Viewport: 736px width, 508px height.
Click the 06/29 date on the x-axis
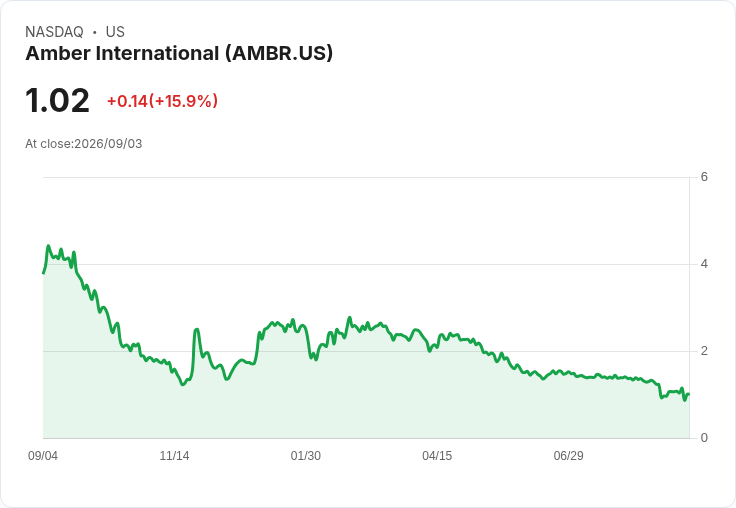click(x=568, y=455)
